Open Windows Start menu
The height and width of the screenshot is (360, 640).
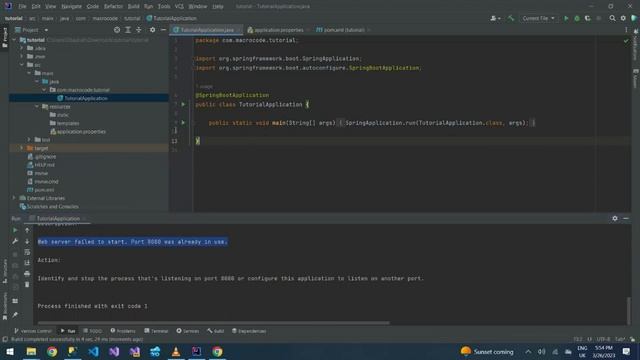tap(10, 351)
